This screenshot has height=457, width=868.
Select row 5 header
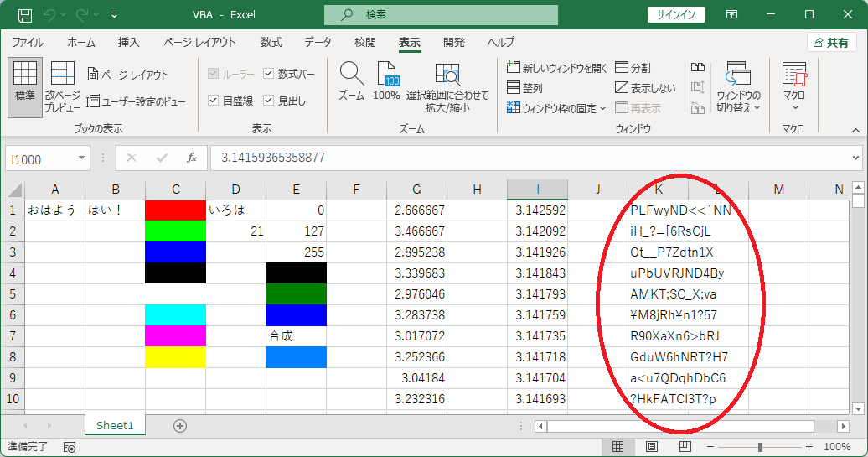(13, 294)
